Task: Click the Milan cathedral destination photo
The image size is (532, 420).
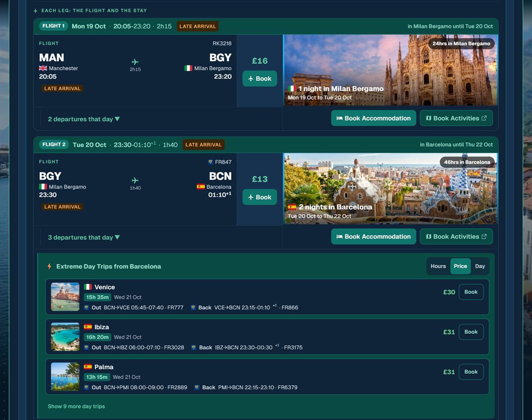Action: pos(390,70)
